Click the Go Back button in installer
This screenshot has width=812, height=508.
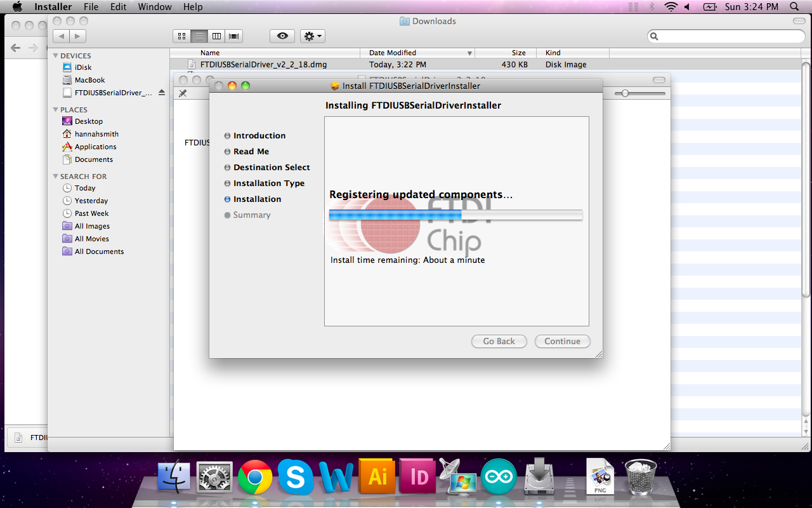tap(499, 341)
